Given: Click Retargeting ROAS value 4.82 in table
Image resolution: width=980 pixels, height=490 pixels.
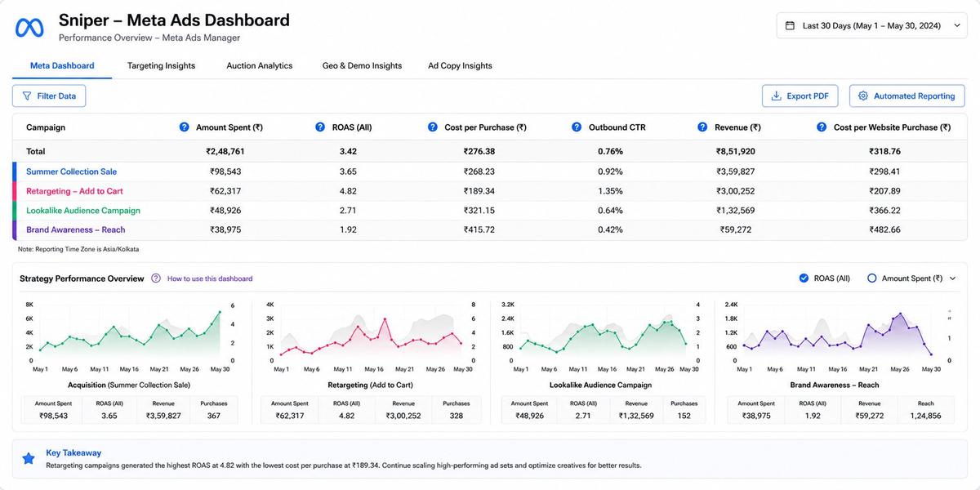Looking at the screenshot, I should pos(348,191).
